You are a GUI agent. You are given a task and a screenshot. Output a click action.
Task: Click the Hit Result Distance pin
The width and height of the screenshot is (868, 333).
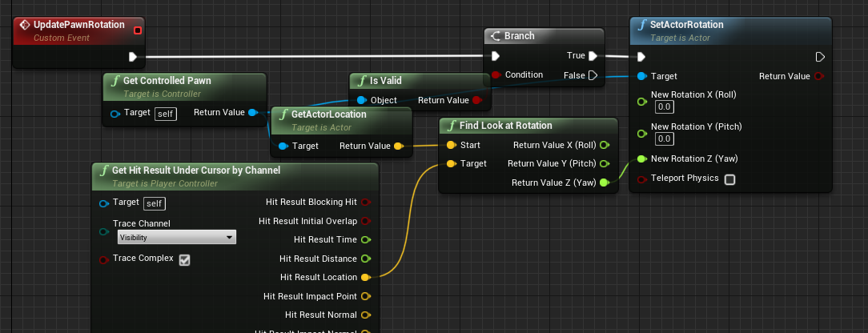pos(365,259)
